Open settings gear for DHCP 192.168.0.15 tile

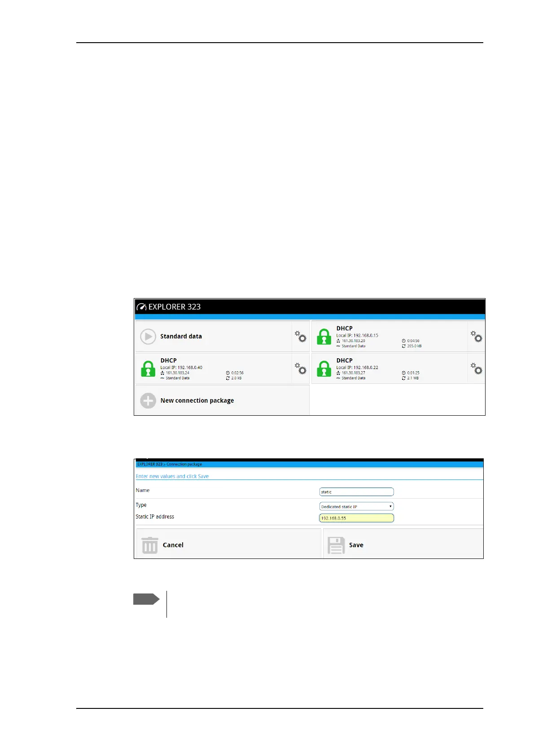tap(476, 336)
